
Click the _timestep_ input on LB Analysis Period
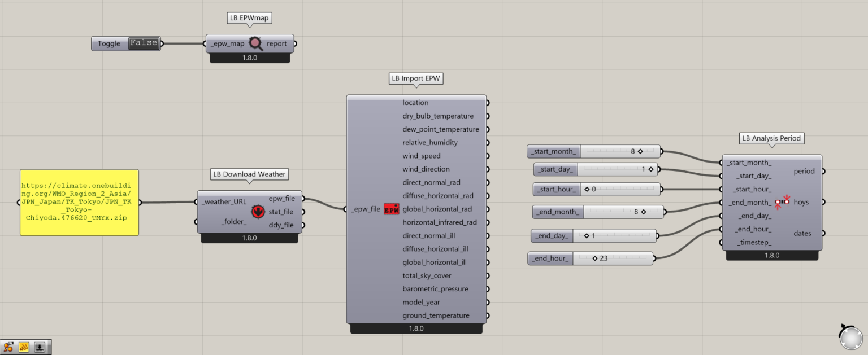pos(754,243)
